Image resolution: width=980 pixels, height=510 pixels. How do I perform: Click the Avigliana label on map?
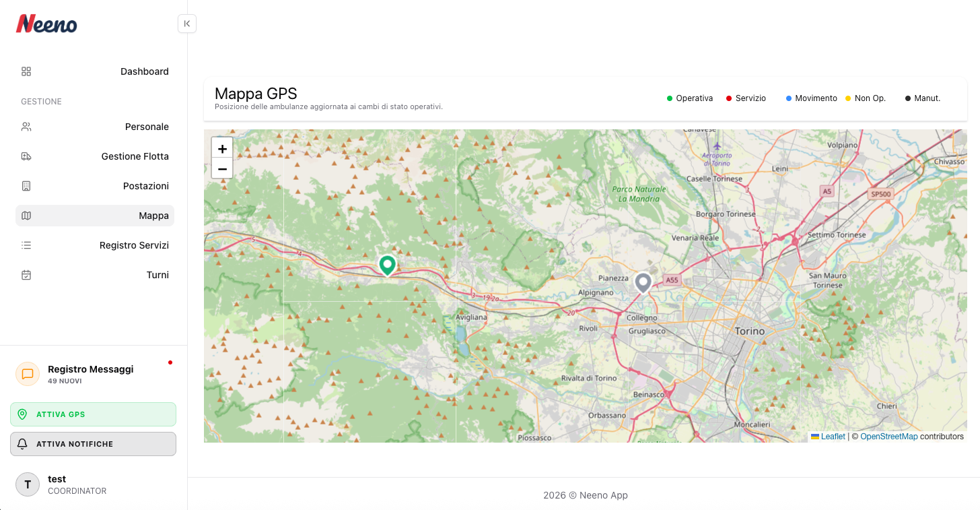pos(471,317)
